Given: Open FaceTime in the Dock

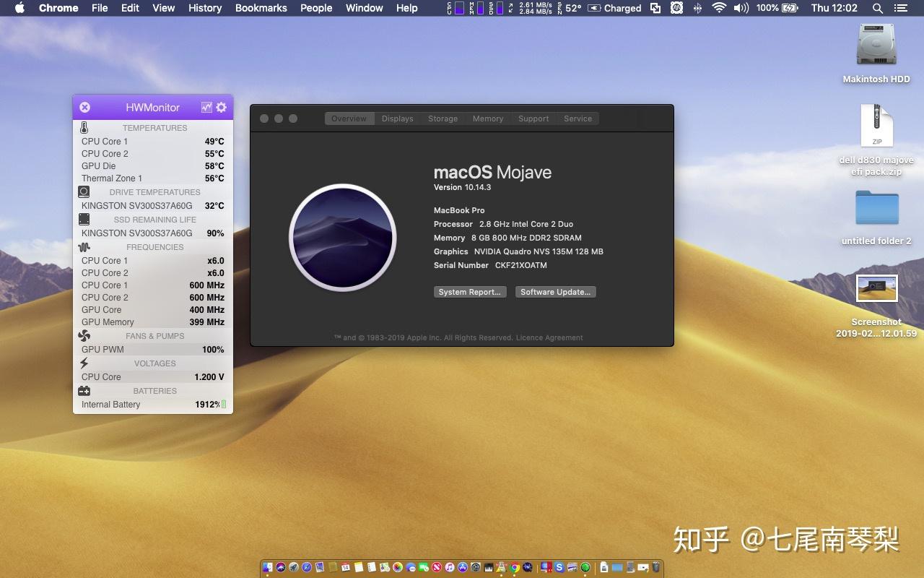Looking at the screenshot, I should pos(424,567).
